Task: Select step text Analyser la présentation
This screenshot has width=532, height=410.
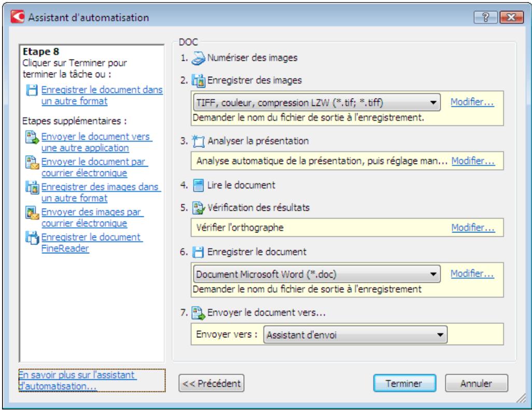Action: pyautogui.click(x=258, y=141)
